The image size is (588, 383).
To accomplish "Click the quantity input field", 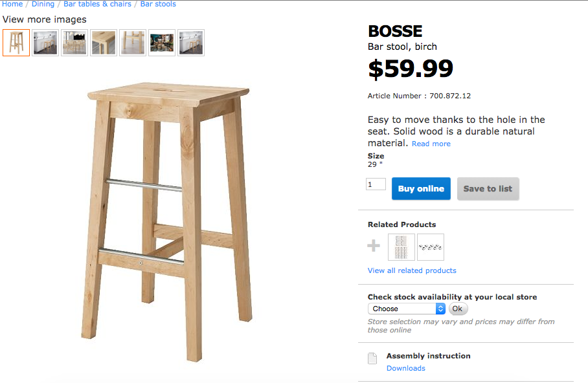I will 376,184.
